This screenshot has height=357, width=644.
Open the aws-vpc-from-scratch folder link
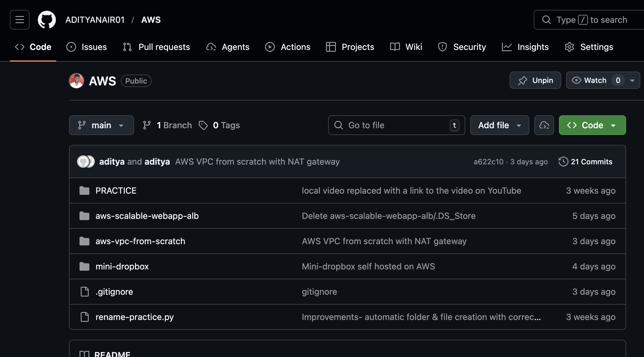click(140, 241)
